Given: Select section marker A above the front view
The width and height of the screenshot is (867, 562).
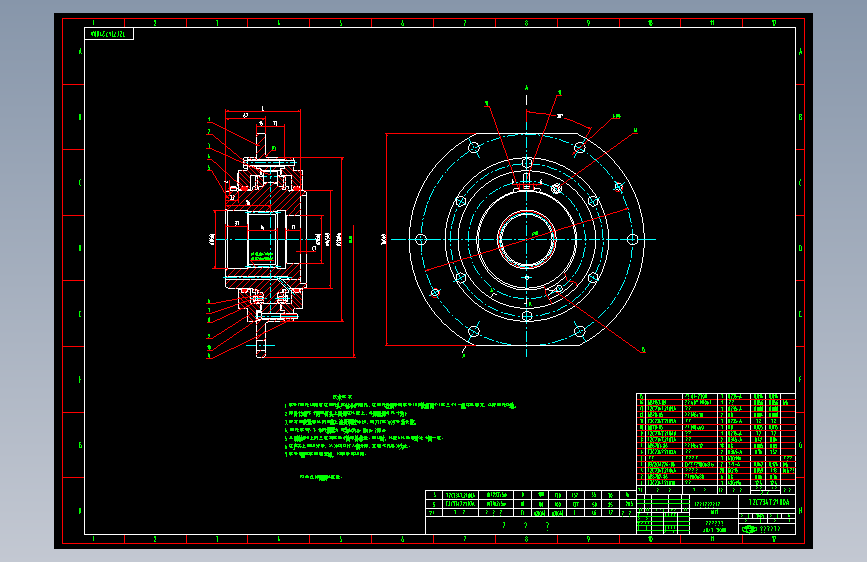Looking at the screenshot, I should point(526,88).
